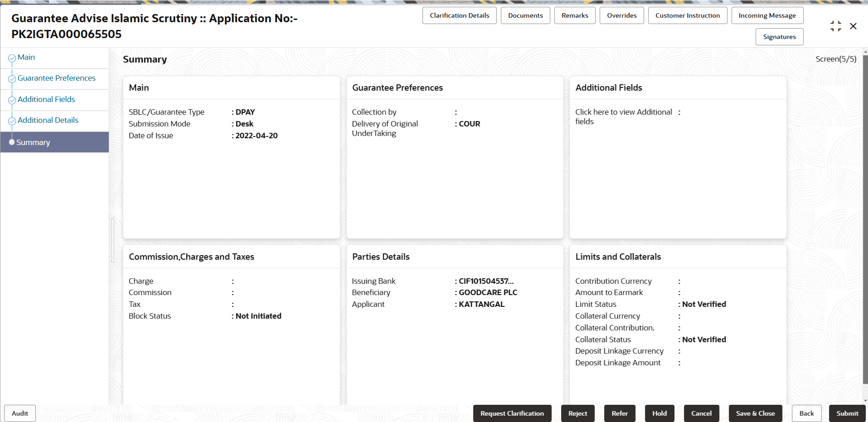Restore the window using the collapse icon
This screenshot has width=868, height=422.
point(836,26)
